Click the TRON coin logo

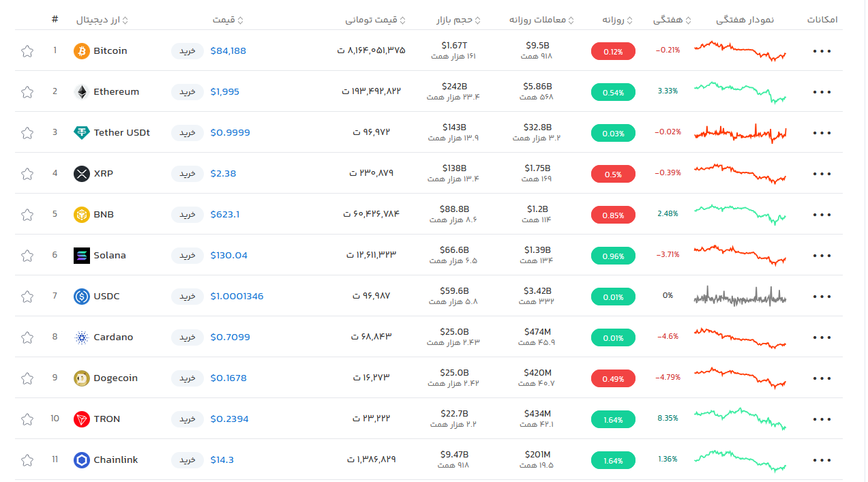coord(82,419)
